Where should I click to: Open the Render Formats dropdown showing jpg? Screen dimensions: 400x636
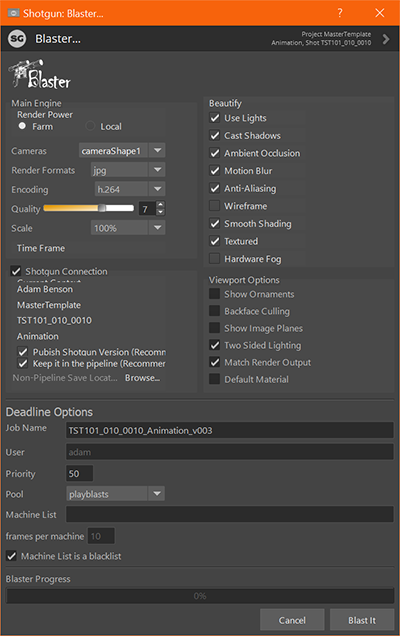128,170
